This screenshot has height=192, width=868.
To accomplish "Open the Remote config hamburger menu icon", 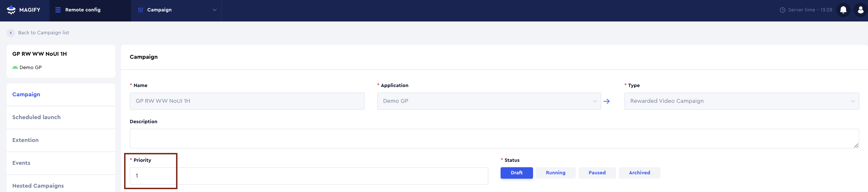I will (x=58, y=10).
